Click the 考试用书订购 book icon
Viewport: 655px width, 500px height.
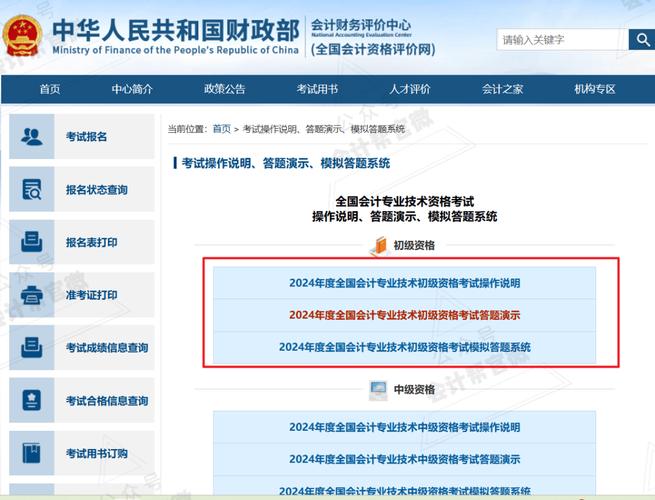point(32,453)
